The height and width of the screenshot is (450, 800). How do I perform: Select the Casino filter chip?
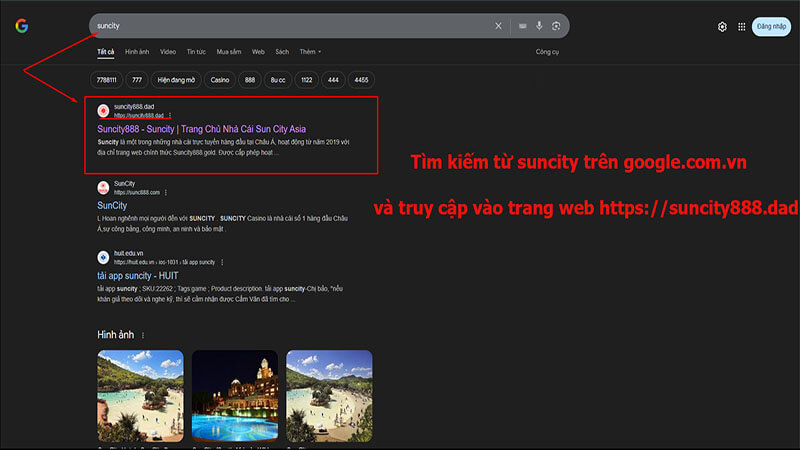pyautogui.click(x=218, y=79)
